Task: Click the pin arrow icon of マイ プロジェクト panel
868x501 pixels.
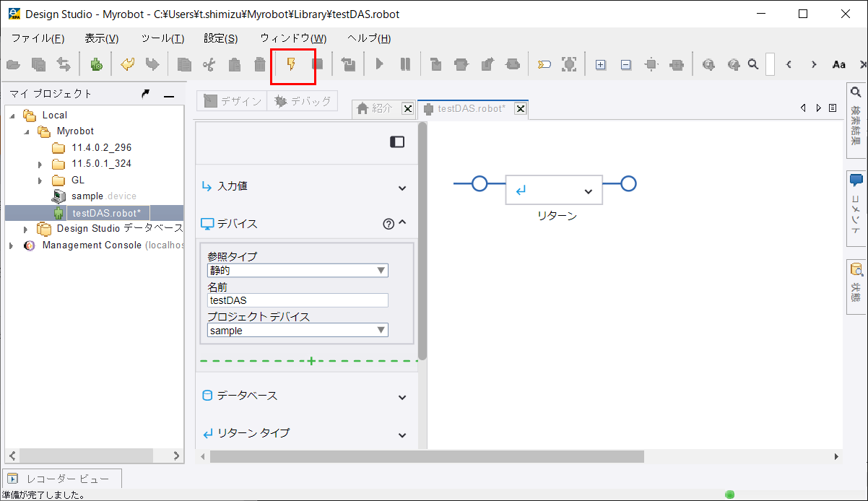Action: pos(145,94)
